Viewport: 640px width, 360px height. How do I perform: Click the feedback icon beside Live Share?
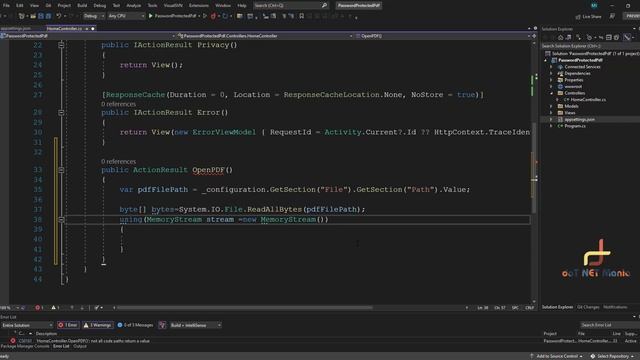(x=612, y=16)
